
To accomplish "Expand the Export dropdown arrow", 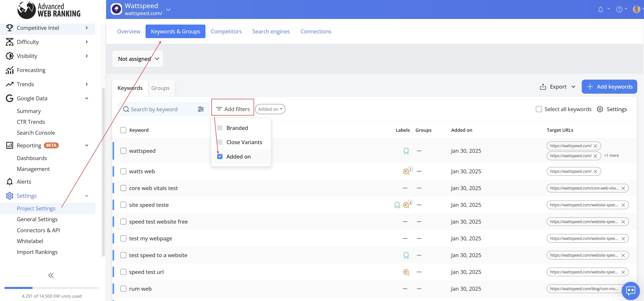I will pos(573,87).
